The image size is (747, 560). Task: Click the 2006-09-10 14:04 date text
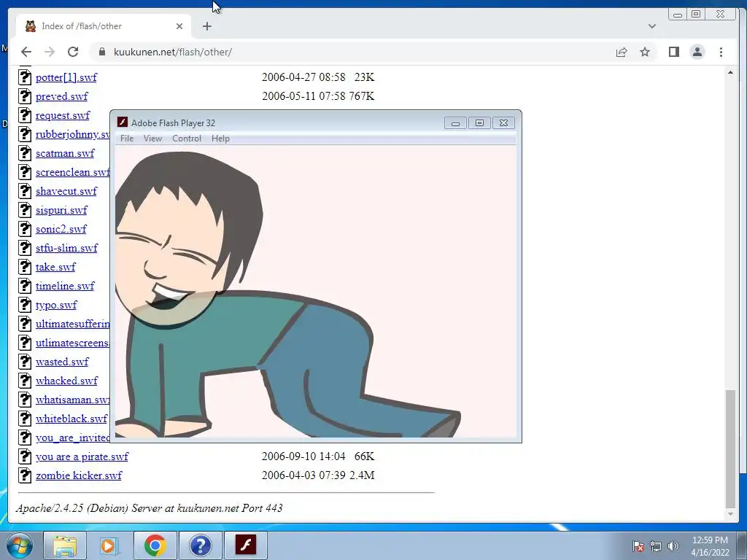(x=303, y=456)
